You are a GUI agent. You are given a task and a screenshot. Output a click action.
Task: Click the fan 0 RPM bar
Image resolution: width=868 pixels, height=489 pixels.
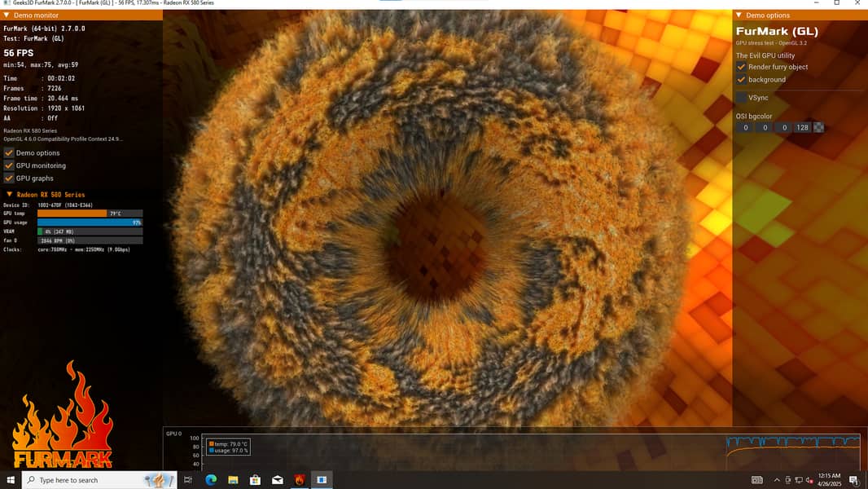click(x=90, y=240)
